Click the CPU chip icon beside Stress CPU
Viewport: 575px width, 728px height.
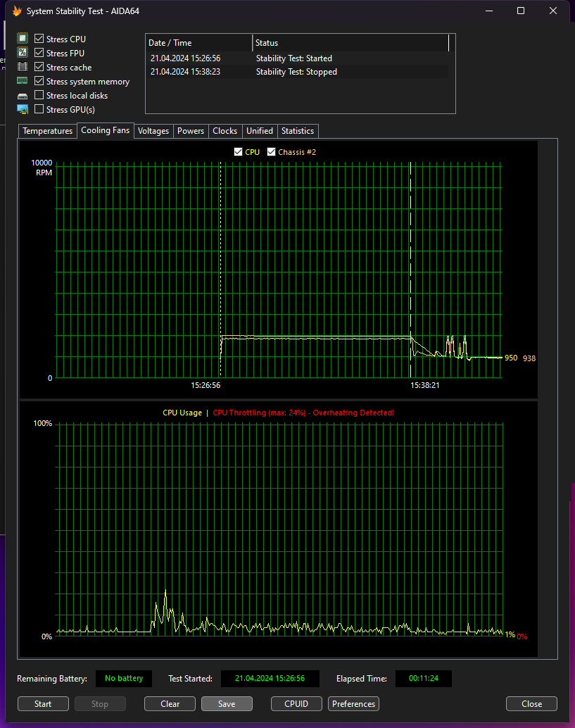point(23,39)
